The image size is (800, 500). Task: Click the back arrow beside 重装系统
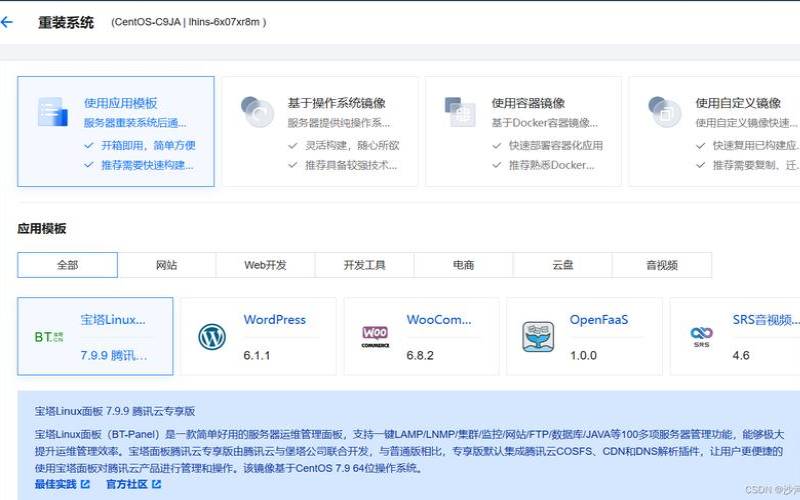(x=7, y=22)
